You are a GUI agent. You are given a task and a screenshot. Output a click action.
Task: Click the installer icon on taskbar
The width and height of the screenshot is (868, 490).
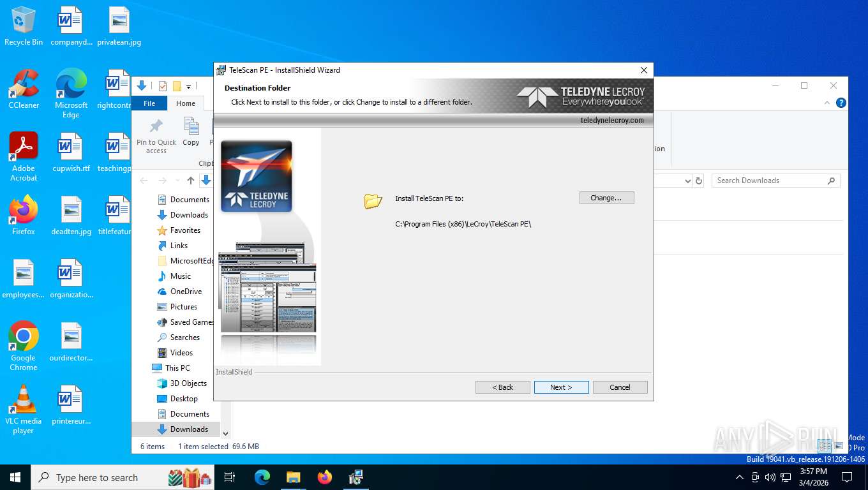click(x=356, y=477)
